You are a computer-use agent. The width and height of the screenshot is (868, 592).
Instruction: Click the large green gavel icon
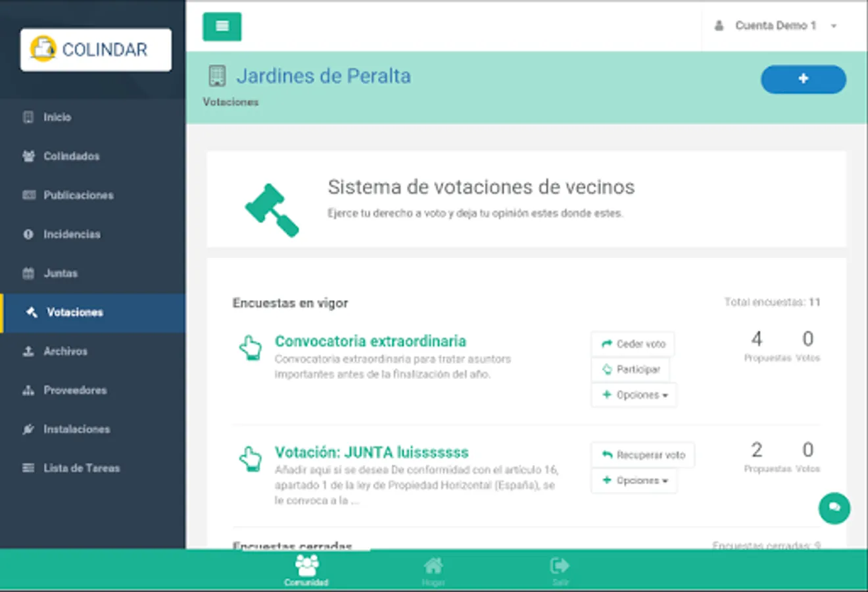tap(272, 210)
